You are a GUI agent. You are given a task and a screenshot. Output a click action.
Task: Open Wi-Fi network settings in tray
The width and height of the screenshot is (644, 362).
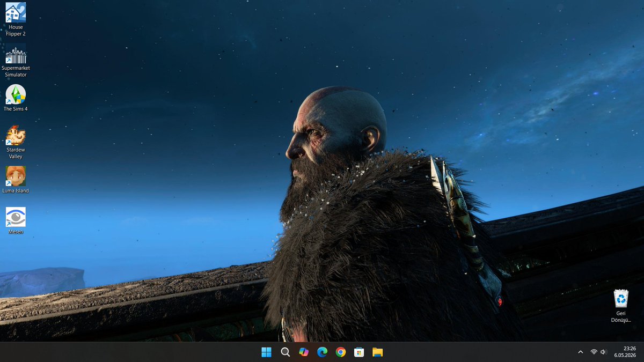[x=594, y=352]
